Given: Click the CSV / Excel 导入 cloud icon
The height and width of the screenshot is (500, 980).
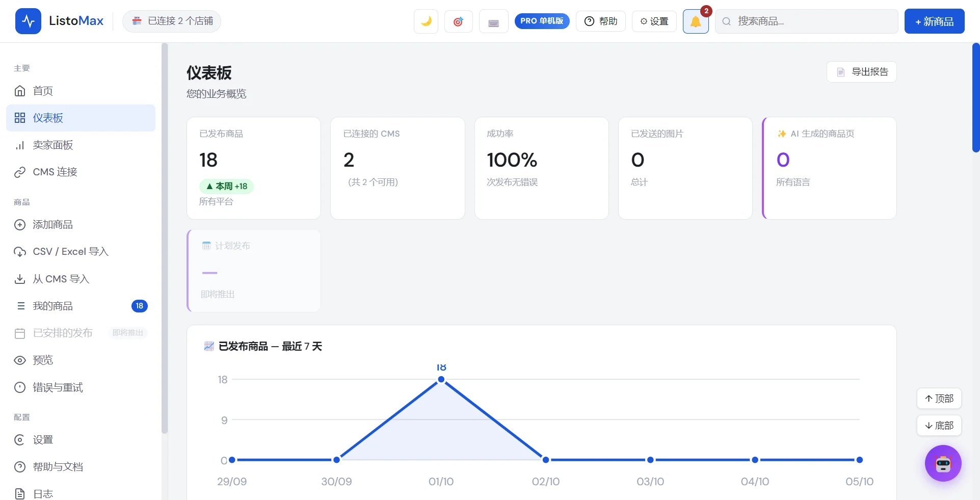Looking at the screenshot, I should (x=20, y=252).
